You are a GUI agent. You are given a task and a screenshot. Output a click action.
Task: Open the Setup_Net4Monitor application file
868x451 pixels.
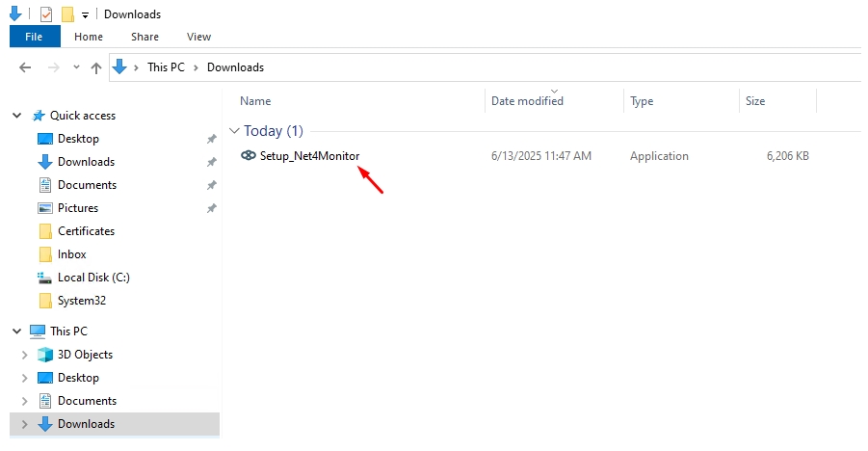[x=309, y=156]
